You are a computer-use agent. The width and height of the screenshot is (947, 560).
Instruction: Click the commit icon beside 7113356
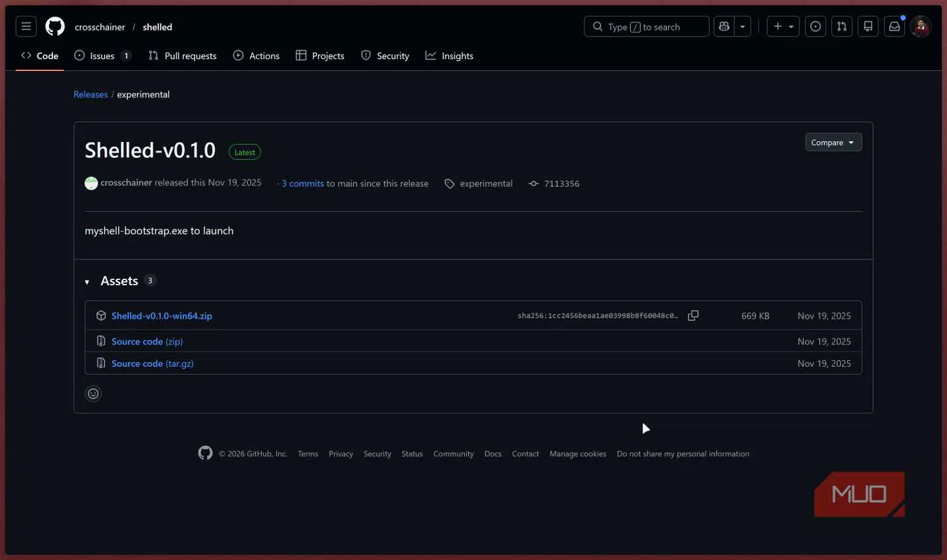[x=533, y=184]
